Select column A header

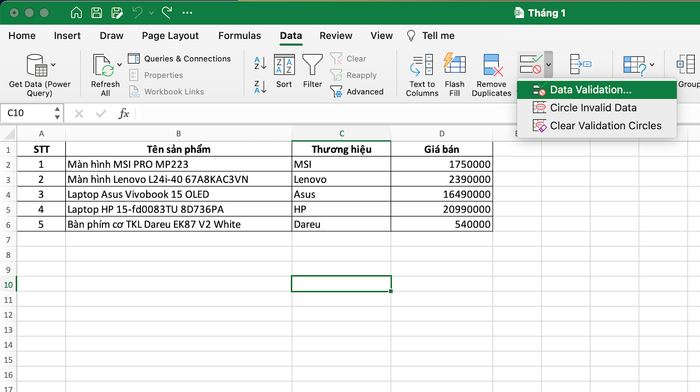pyautogui.click(x=41, y=133)
